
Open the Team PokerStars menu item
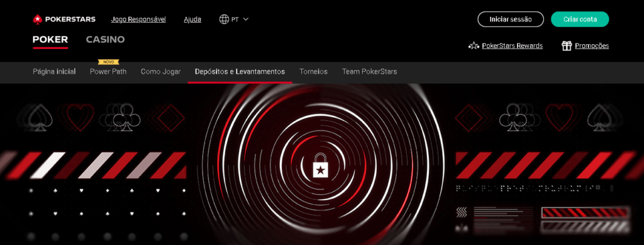(369, 72)
